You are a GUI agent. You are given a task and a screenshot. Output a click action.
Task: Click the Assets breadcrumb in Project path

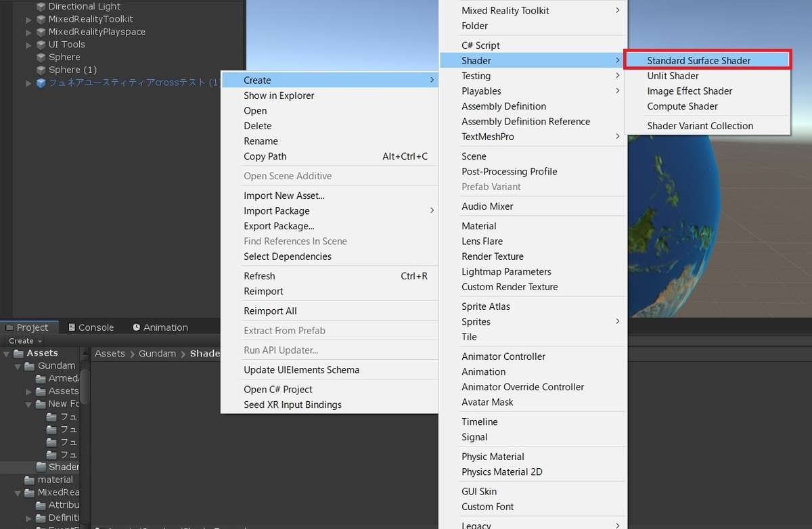point(110,353)
